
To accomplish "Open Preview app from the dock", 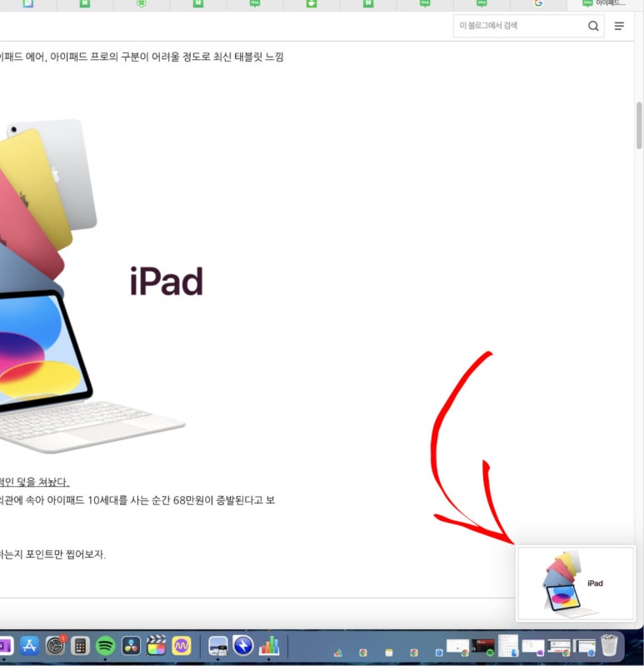I will (x=217, y=646).
